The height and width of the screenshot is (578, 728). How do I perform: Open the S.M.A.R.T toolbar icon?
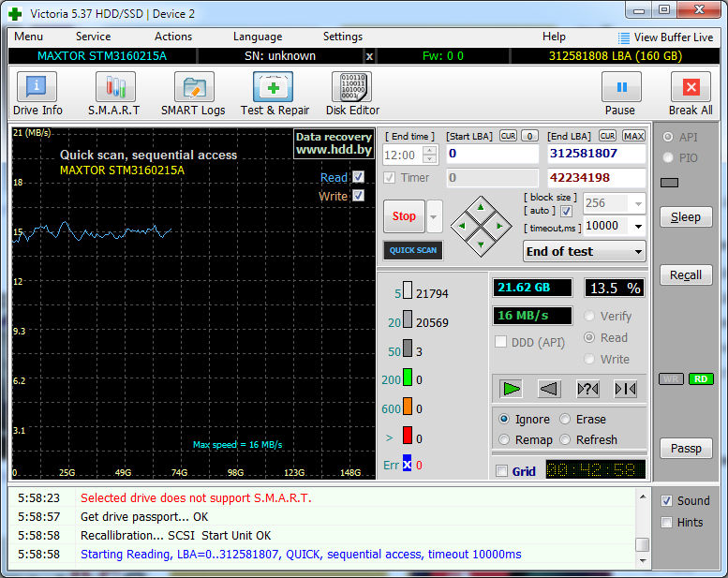pos(115,87)
